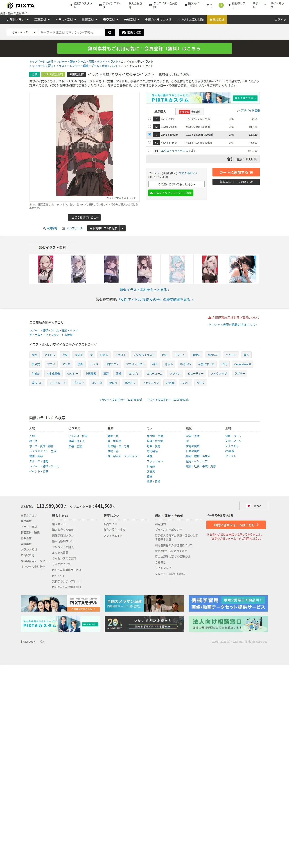289x868 pixels.
Task: Open the 写真・イラスト search type dropdown
Action: [x=23, y=32]
